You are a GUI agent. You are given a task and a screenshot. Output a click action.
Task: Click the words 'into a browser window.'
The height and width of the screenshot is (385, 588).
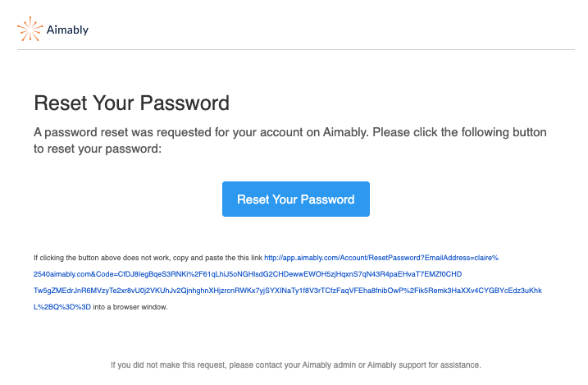(x=130, y=307)
